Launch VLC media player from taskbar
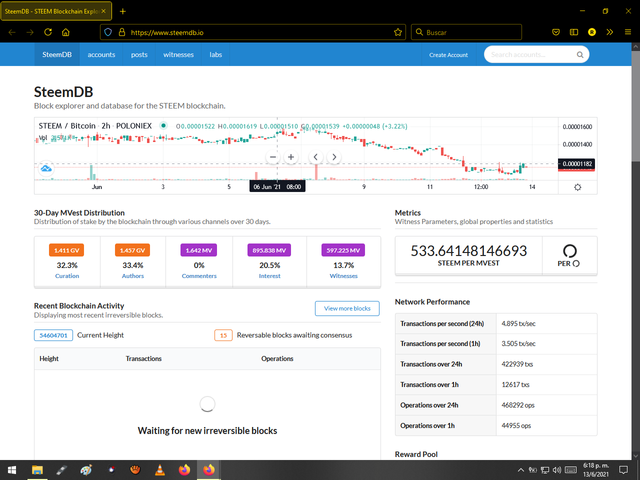 point(160,470)
